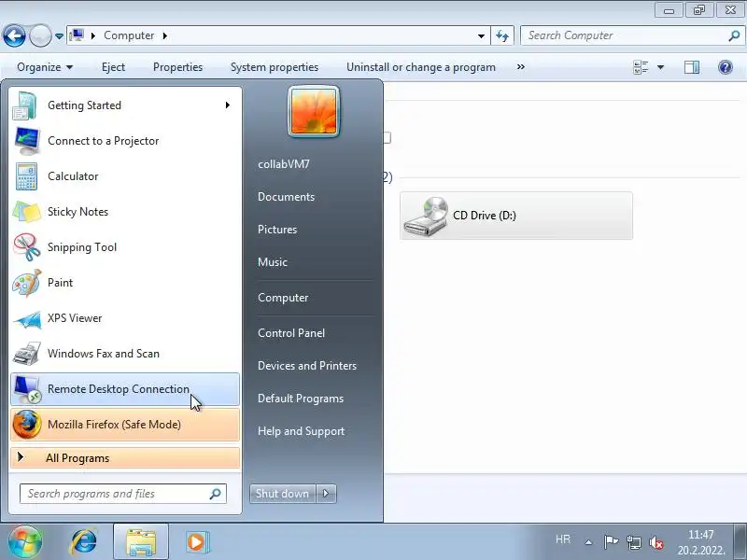Click the Forward navigation arrow
This screenshot has height=560, width=747.
[40, 35]
